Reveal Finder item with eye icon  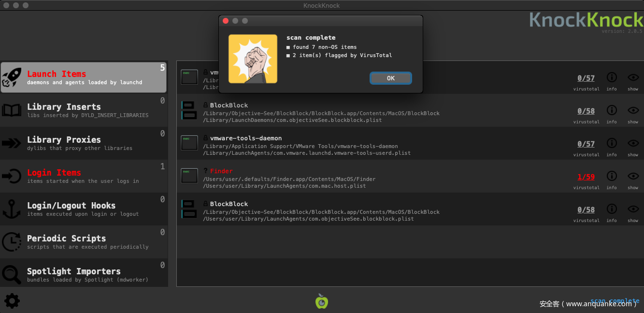tap(633, 176)
